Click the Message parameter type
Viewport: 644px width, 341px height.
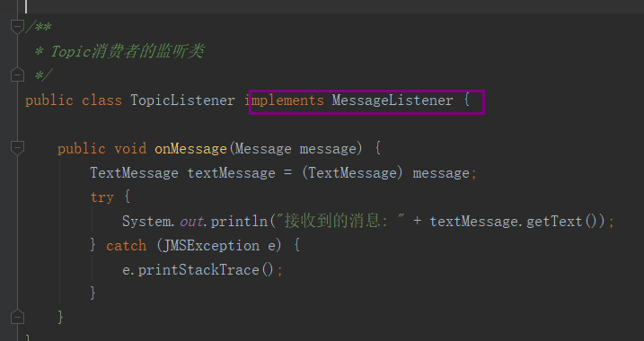point(263,149)
